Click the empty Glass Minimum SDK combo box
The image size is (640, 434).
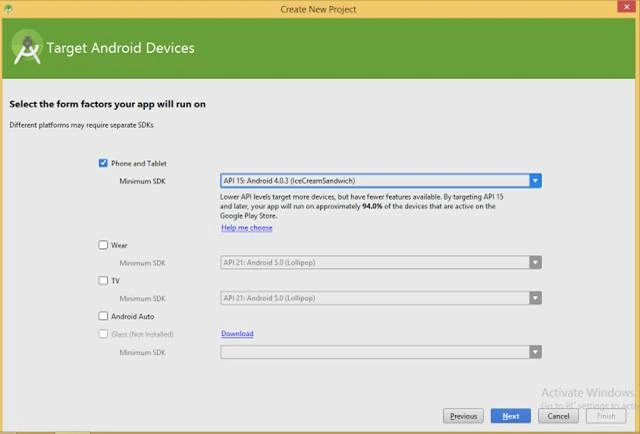coord(381,352)
